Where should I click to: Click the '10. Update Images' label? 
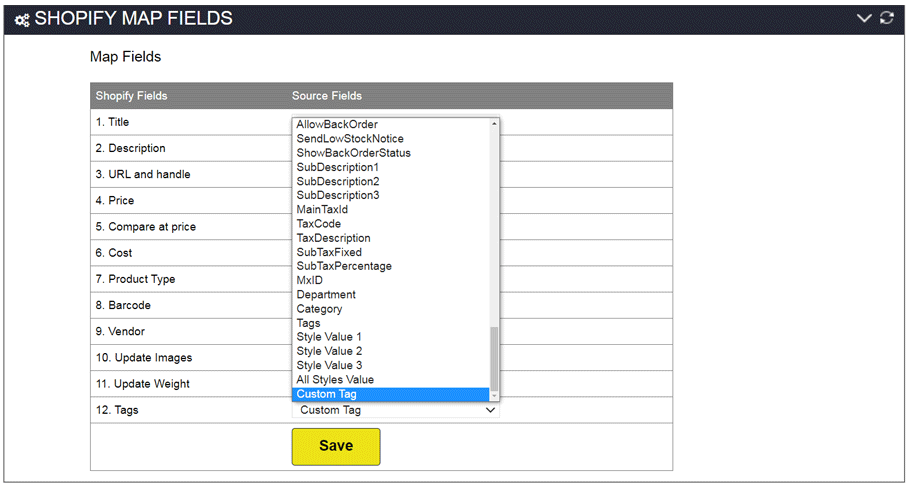144,358
